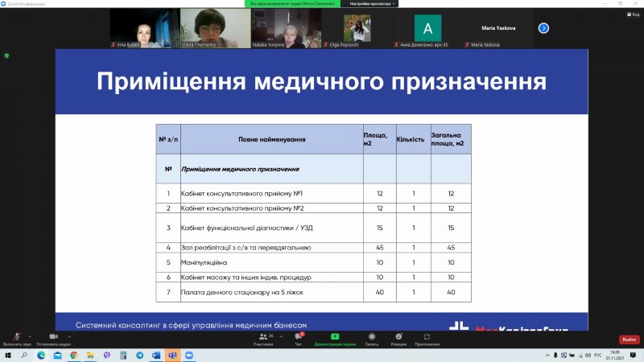Select Irina Bulakh's video thumbnail
Viewport: 644px width, 362px height.
click(145, 28)
